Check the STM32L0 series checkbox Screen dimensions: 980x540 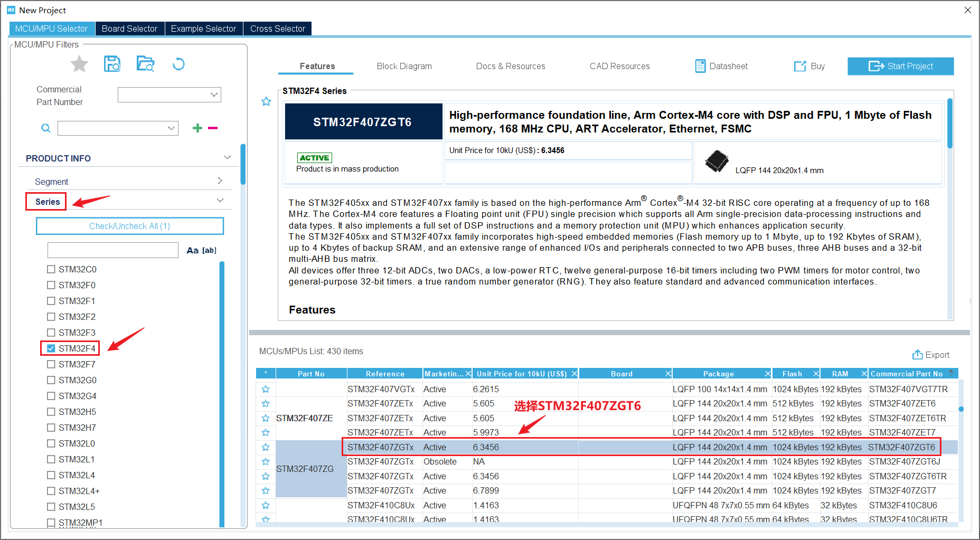coord(51,443)
